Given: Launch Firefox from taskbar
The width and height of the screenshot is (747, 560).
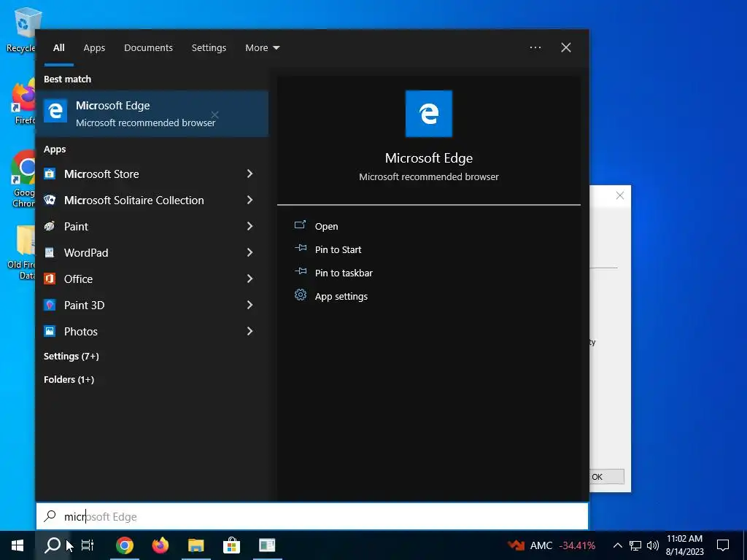Looking at the screenshot, I should (x=160, y=545).
